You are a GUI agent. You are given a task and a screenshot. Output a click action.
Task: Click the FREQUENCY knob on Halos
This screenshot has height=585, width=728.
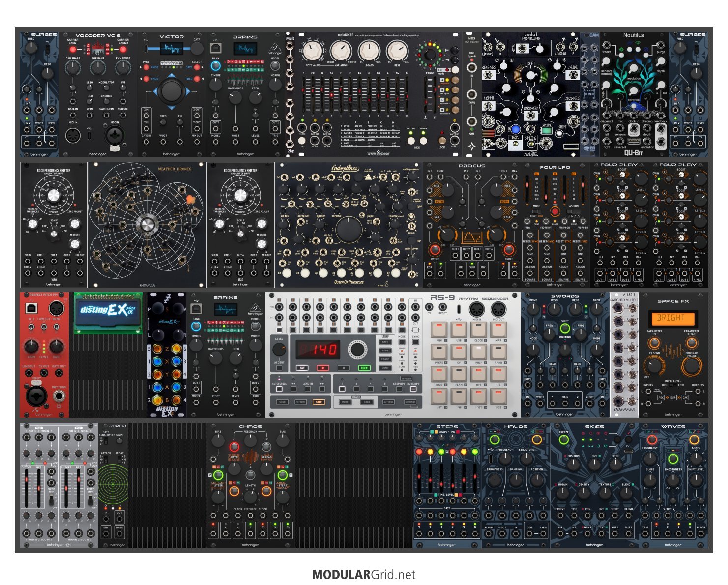505,458
